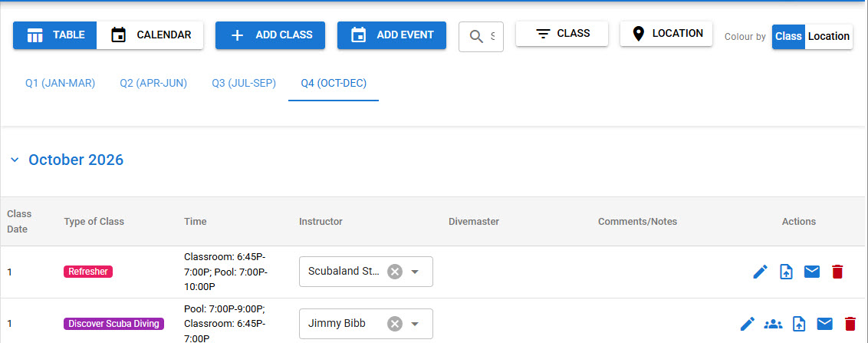Open instructor dropdown arrow in Refresher row
The width and height of the screenshot is (868, 343).
click(415, 272)
